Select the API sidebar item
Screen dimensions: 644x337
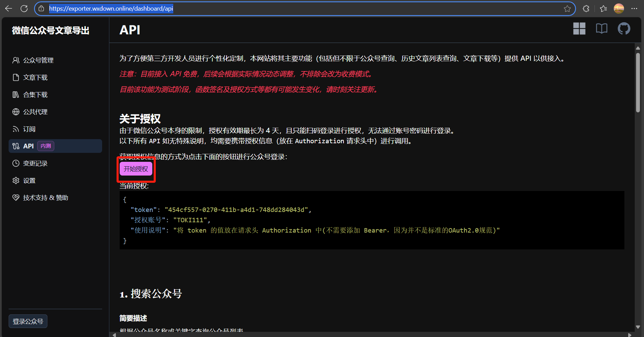pos(55,146)
